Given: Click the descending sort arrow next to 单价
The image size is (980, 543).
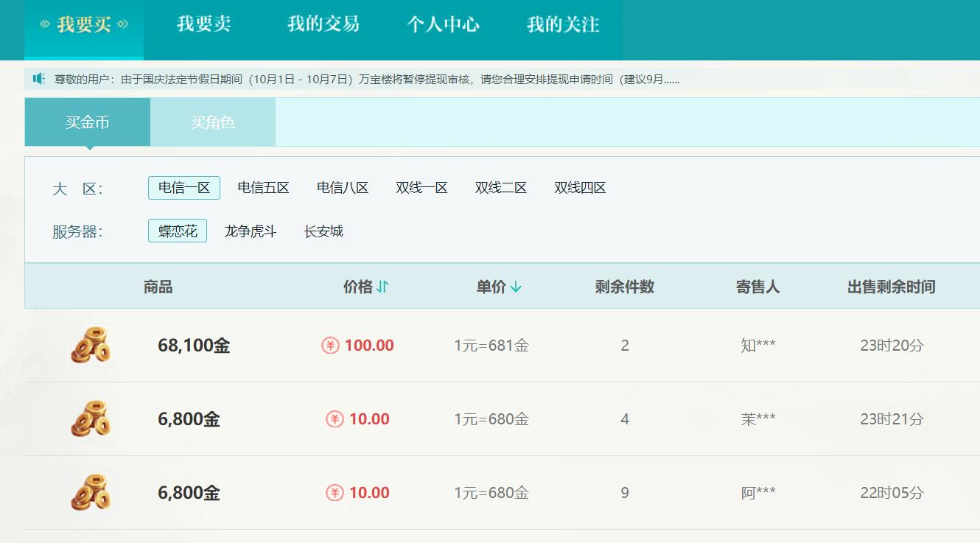Looking at the screenshot, I should tap(518, 286).
